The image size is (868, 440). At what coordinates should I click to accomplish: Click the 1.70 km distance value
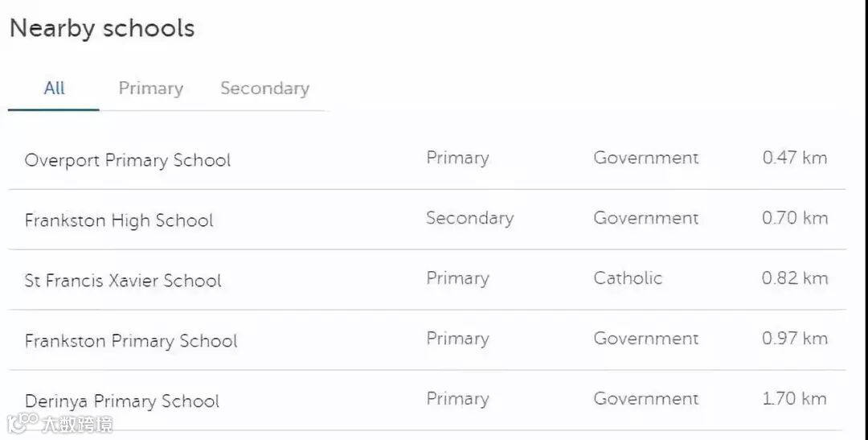coord(794,398)
